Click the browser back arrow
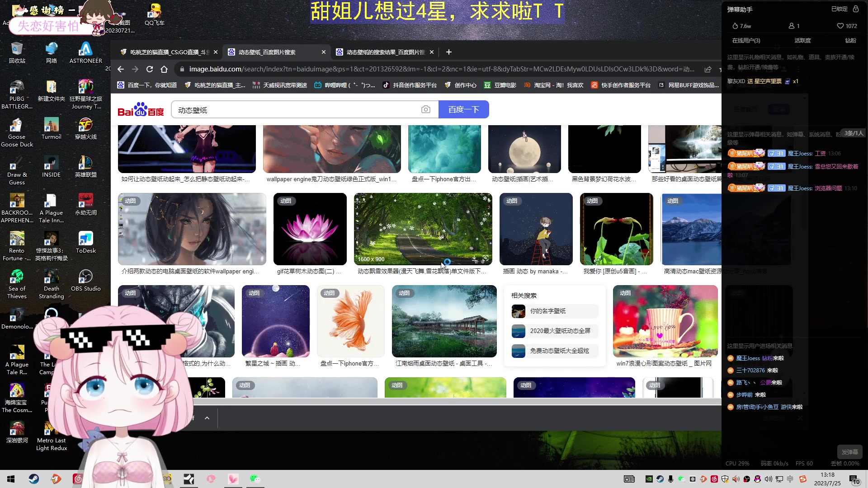 (120, 69)
